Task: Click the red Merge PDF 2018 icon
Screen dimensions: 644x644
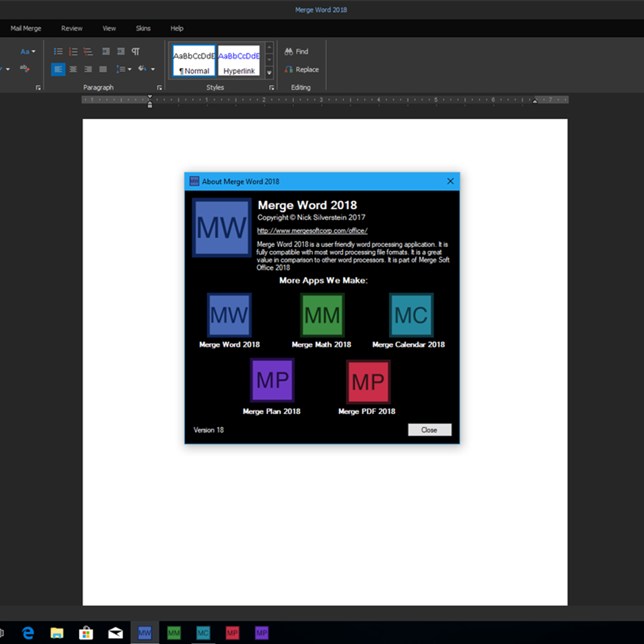Action: pos(368,382)
